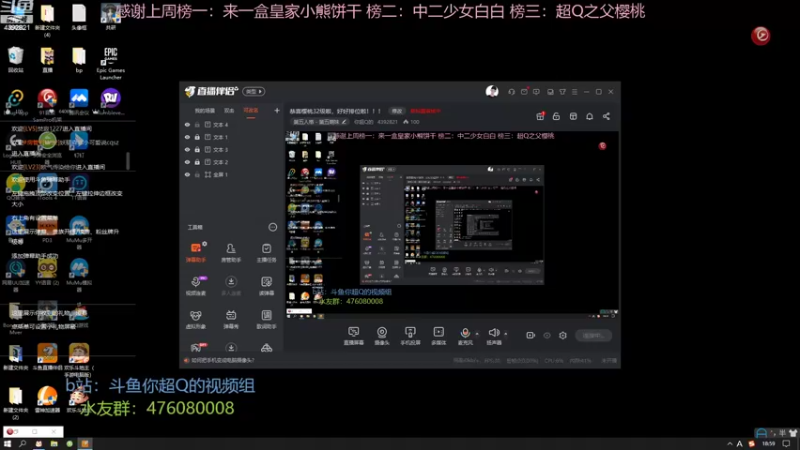This screenshot has height=450, width=800.
Task: Click the record video camera icon
Action: pyautogui.click(x=531, y=335)
